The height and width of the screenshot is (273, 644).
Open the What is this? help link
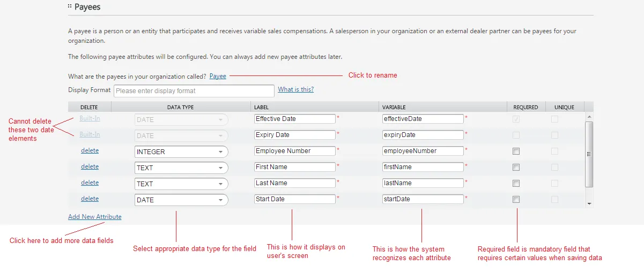[x=296, y=89]
